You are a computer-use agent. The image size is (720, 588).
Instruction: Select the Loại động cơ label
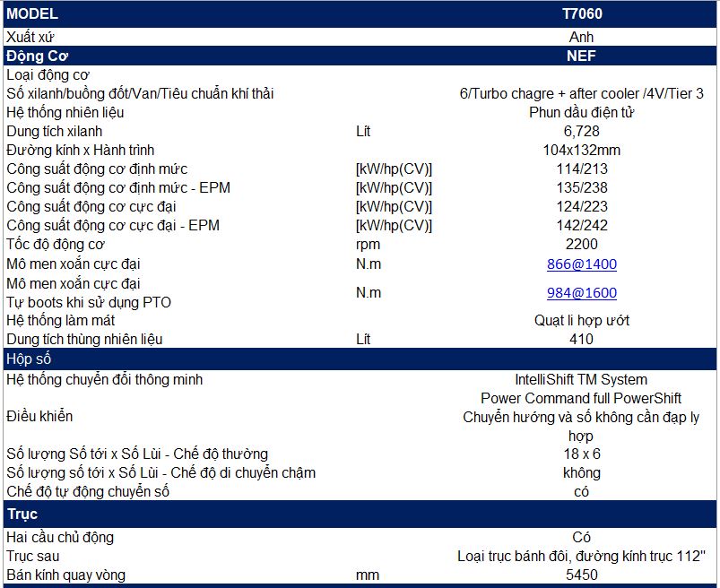pos(48,74)
